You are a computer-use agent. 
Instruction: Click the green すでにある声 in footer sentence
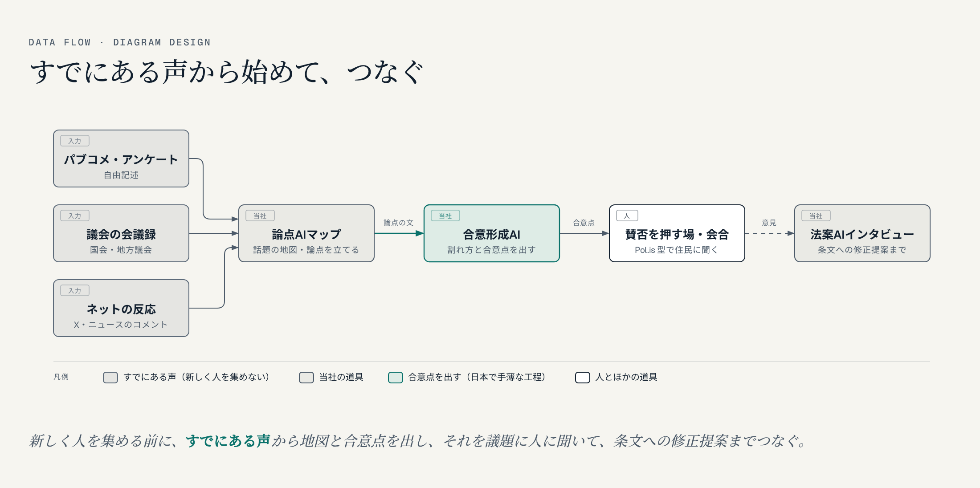228,441
